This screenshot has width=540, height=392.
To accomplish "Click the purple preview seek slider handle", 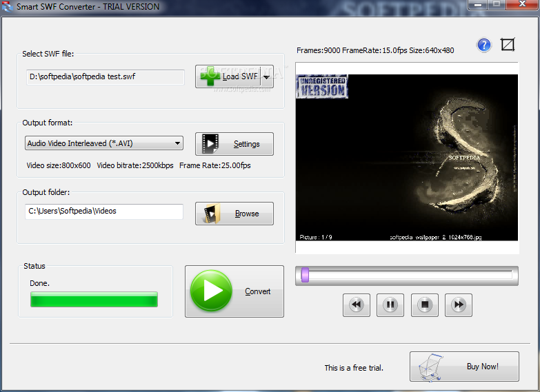I will tap(305, 275).
